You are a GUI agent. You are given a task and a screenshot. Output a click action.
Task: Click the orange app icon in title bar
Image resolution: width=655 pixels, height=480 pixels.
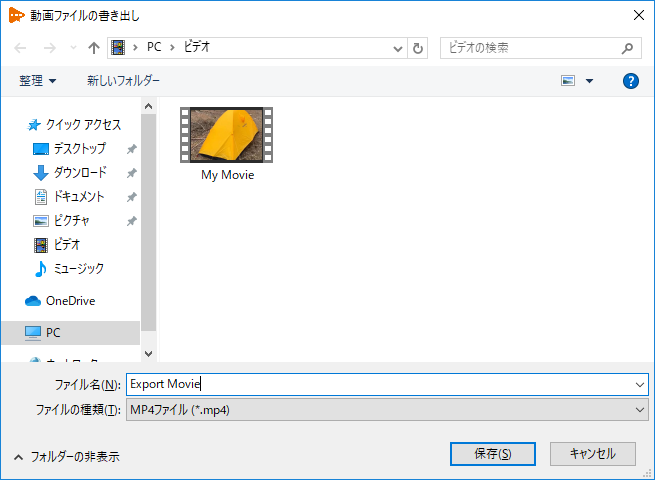click(x=16, y=15)
